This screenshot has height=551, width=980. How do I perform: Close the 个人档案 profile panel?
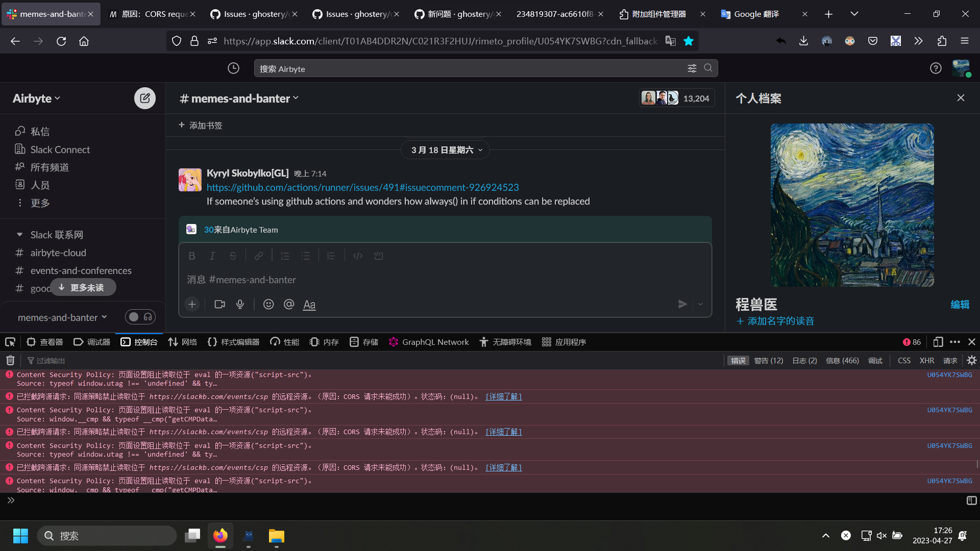click(x=961, y=98)
